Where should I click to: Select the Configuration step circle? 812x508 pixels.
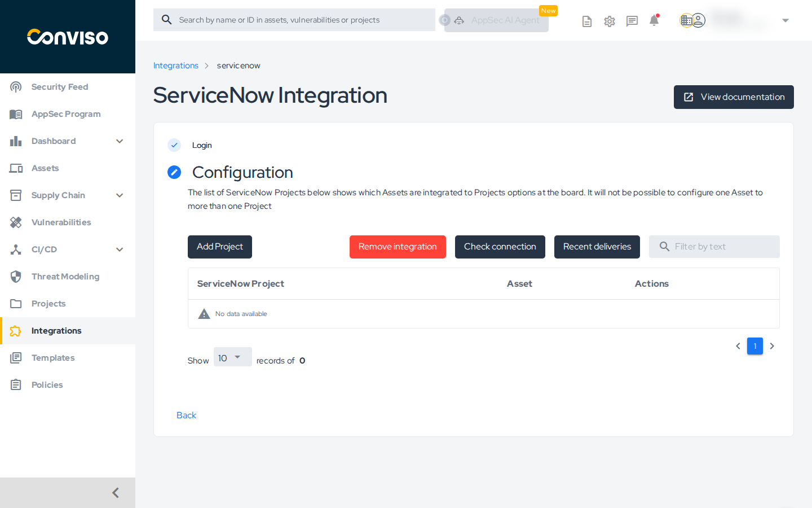coord(174,172)
